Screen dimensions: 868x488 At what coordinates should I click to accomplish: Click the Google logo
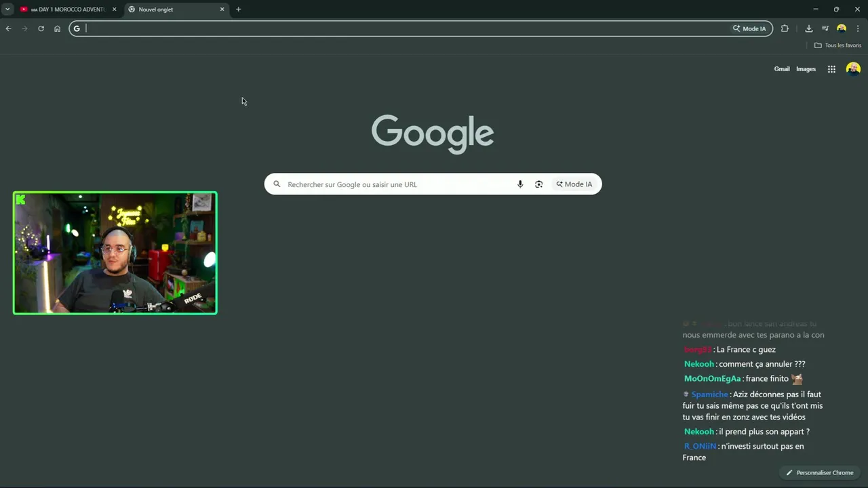pyautogui.click(x=433, y=134)
